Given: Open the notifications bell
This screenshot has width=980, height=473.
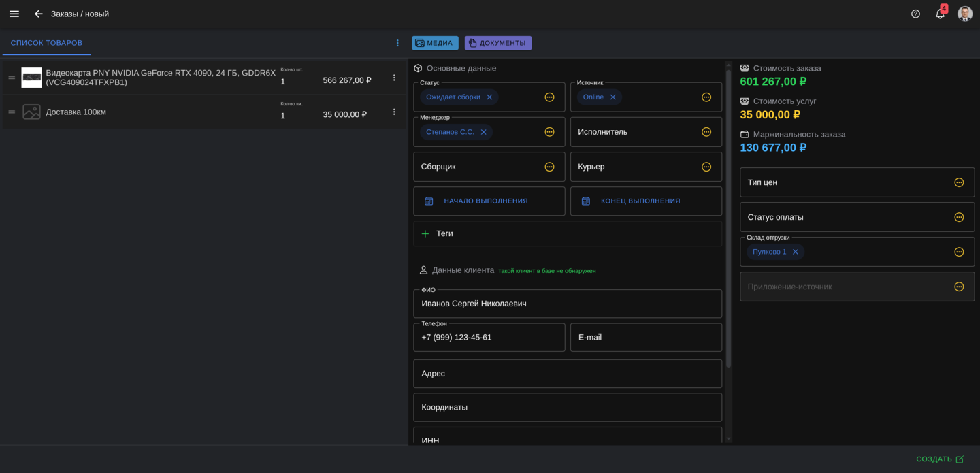Looking at the screenshot, I should pos(940,14).
